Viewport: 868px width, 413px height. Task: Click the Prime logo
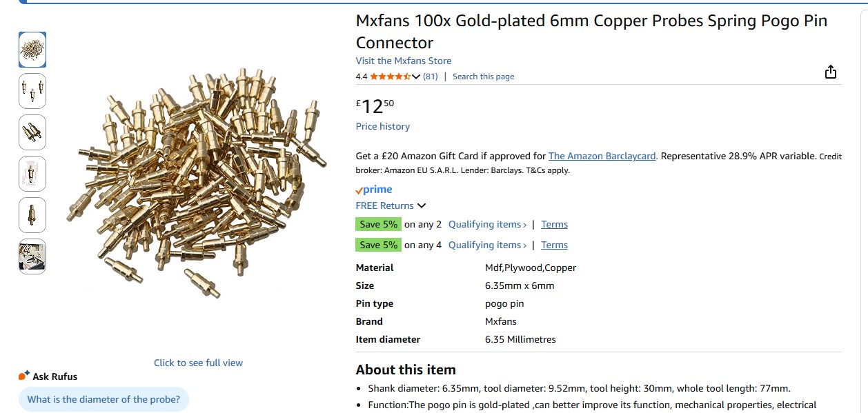(374, 190)
